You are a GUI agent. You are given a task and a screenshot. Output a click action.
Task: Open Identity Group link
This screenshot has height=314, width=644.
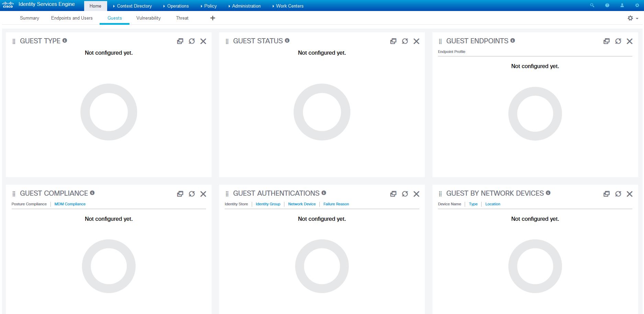tap(268, 204)
